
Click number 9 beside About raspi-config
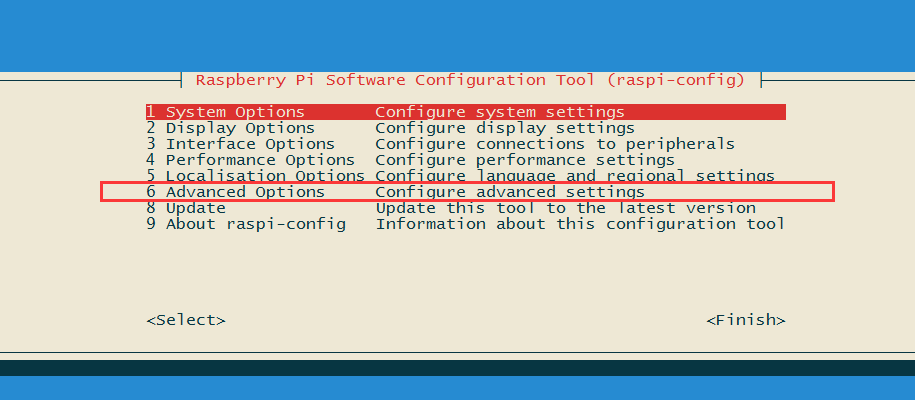[151, 224]
